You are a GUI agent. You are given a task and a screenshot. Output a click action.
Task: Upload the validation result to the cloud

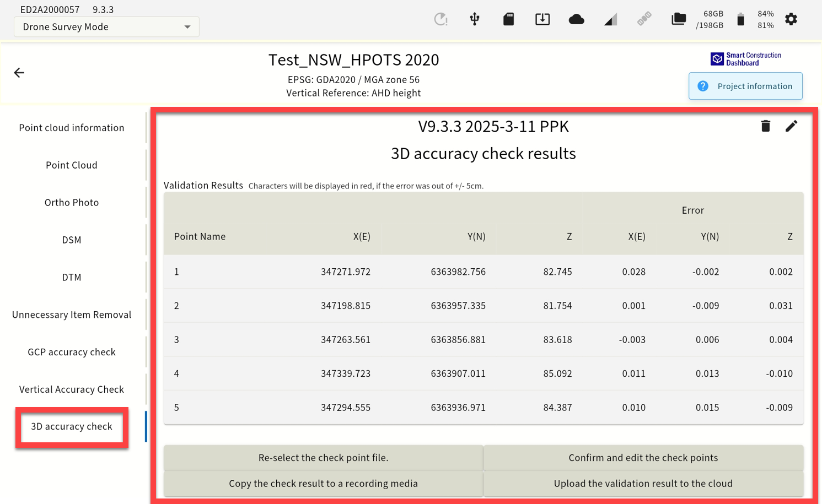pos(643,484)
